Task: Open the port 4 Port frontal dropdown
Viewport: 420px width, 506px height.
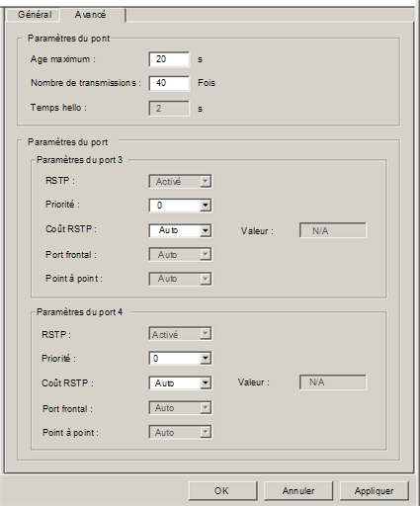Action: [180, 408]
